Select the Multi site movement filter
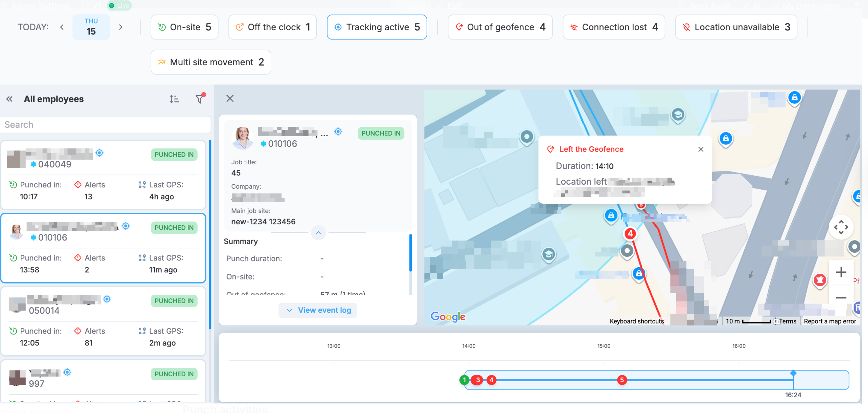Screen dimensions: 868x413 coord(211,62)
